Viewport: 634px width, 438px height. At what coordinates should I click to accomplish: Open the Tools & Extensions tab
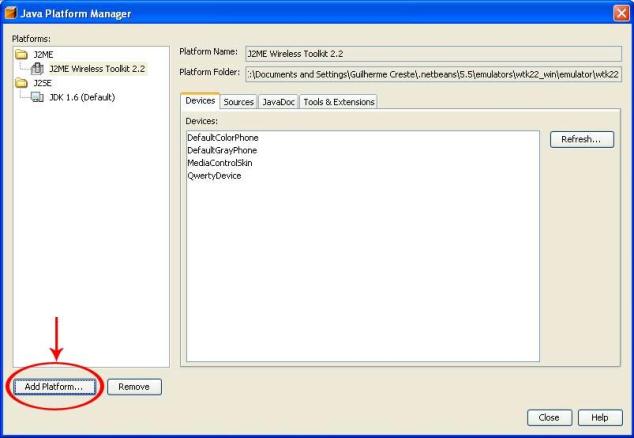coord(338,102)
